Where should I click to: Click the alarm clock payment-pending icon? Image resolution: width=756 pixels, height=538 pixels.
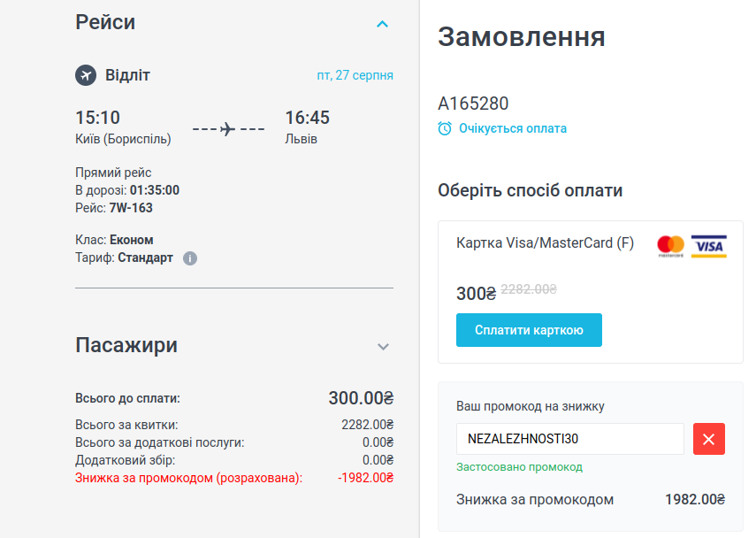[x=445, y=128]
